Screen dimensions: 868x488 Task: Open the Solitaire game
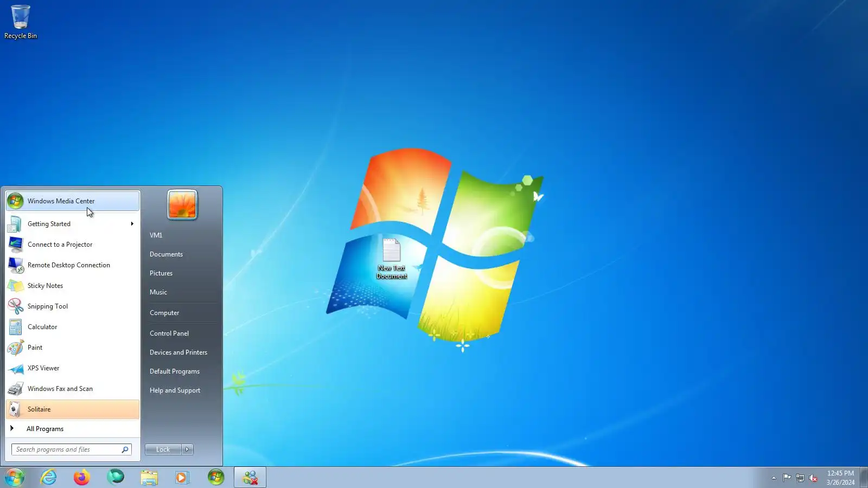tap(73, 409)
